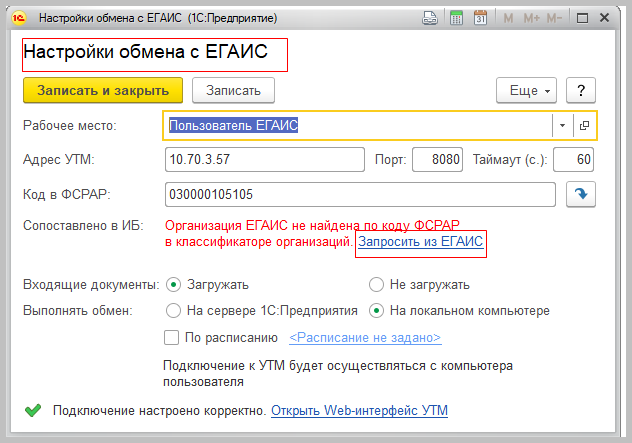Click the M- memory subtract button
Screen dimensions: 632x443
[554, 18]
